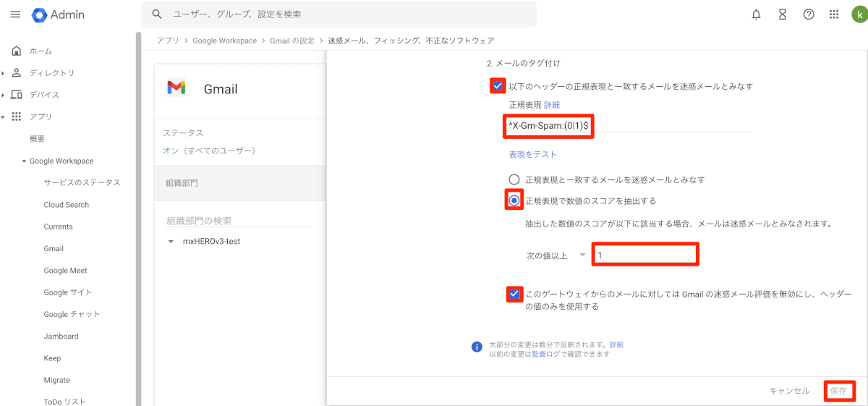The width and height of the screenshot is (868, 406).
Task: Open the notifications bell
Action: (x=756, y=14)
